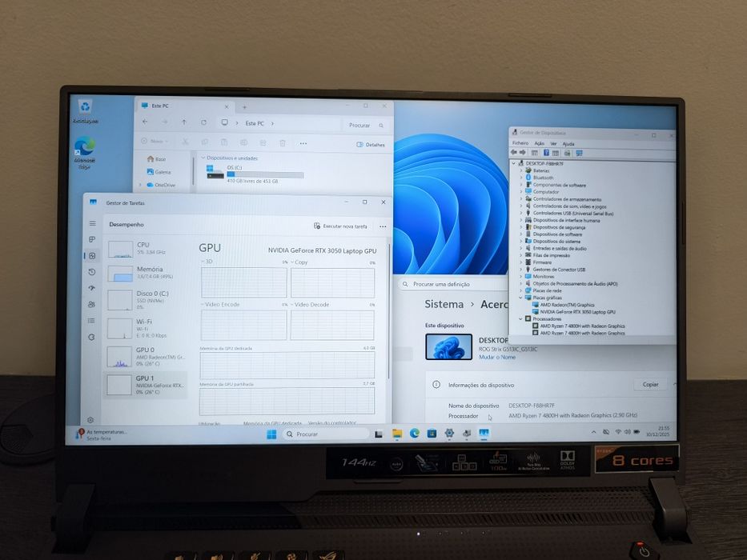747x560 pixels.
Task: Open the Copy engine graph dropdown
Action: 299,262
